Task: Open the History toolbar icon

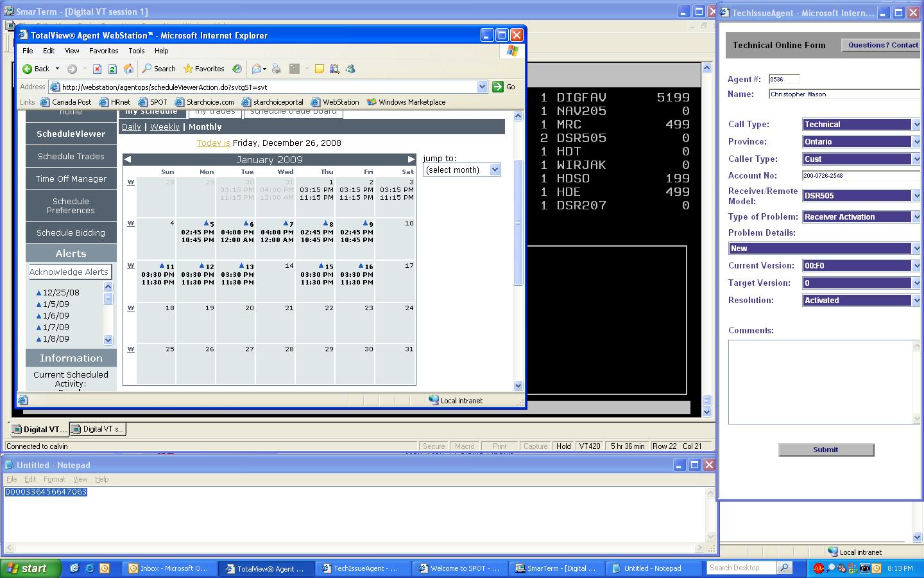Action: (x=237, y=69)
